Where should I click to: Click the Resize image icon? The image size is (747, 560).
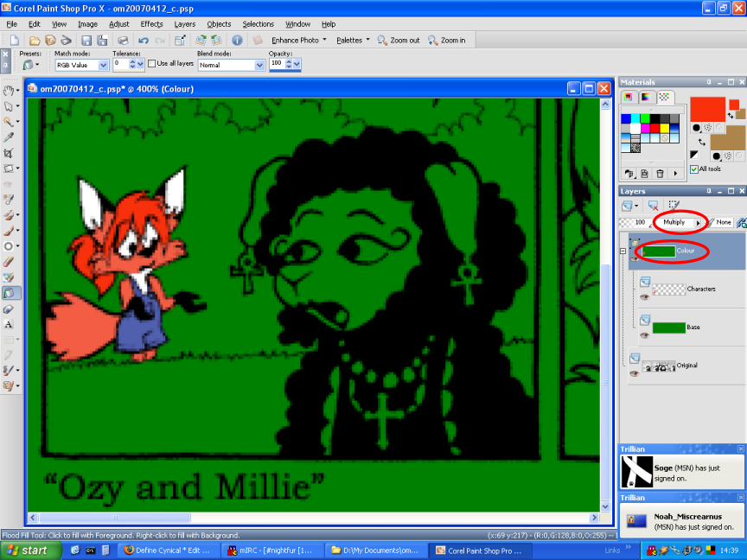[180, 41]
